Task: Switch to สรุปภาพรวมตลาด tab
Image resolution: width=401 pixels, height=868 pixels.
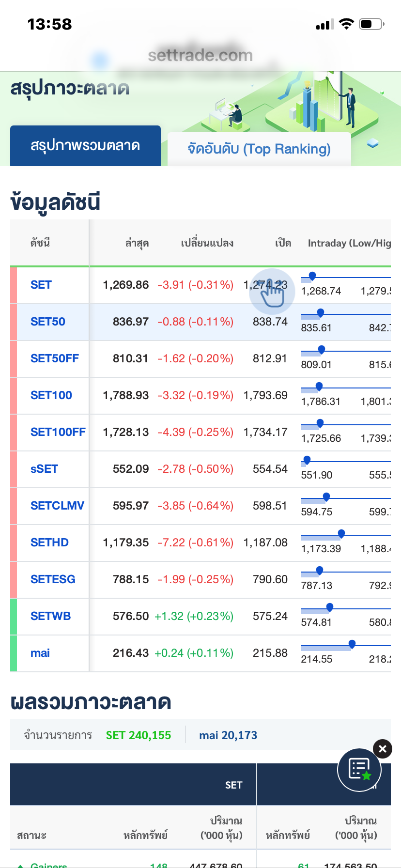Action: click(85, 146)
